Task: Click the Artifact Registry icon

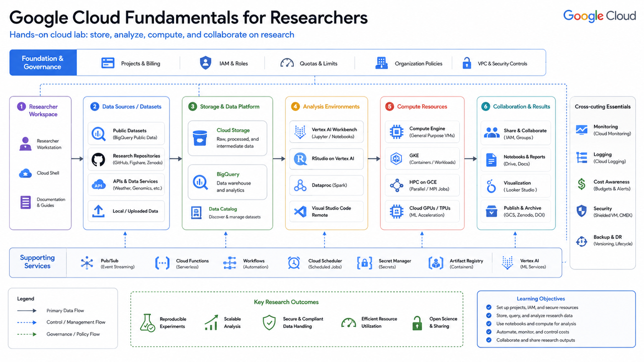Action: click(436, 263)
